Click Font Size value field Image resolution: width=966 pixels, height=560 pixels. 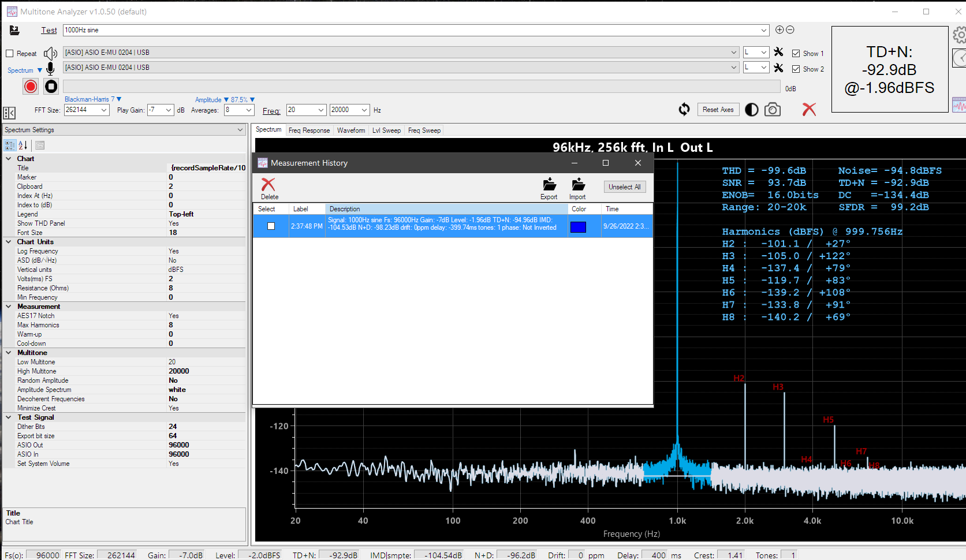tap(207, 233)
